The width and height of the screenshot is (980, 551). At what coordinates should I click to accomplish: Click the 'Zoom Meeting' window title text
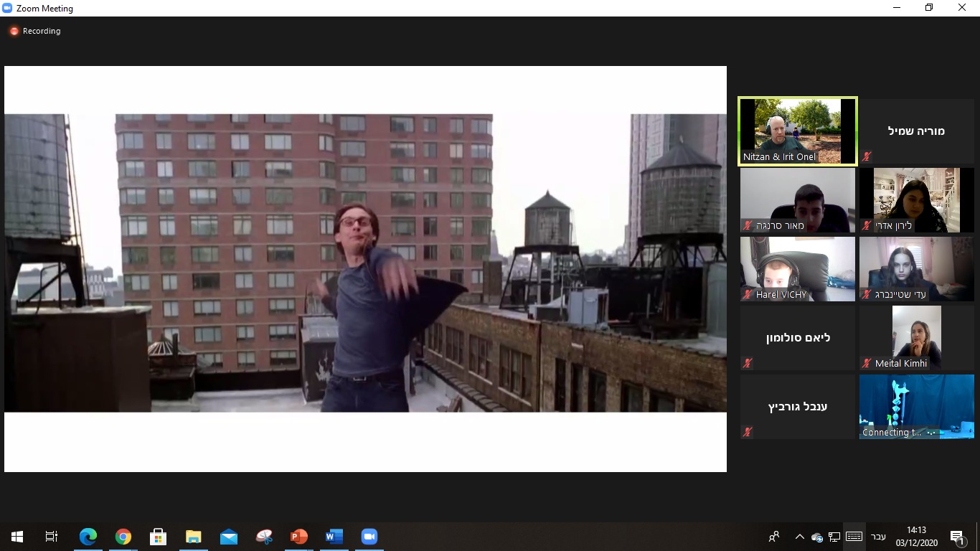click(x=44, y=9)
